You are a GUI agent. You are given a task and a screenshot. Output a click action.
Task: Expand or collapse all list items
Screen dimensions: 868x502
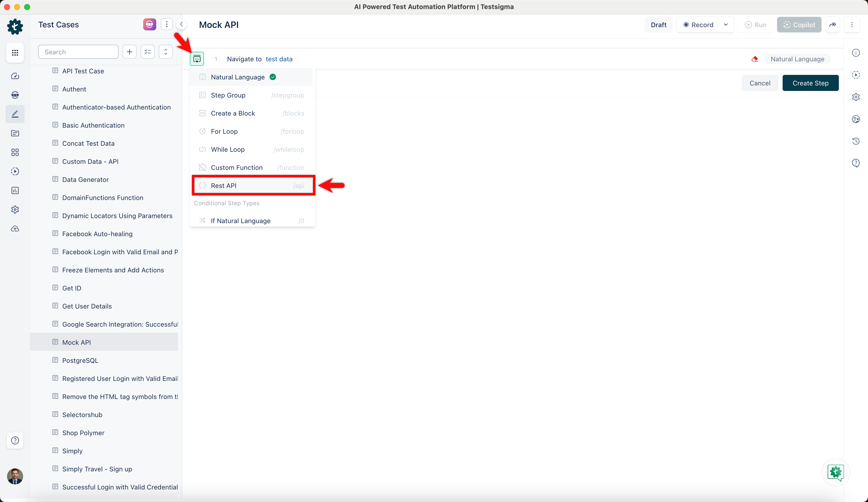click(166, 52)
